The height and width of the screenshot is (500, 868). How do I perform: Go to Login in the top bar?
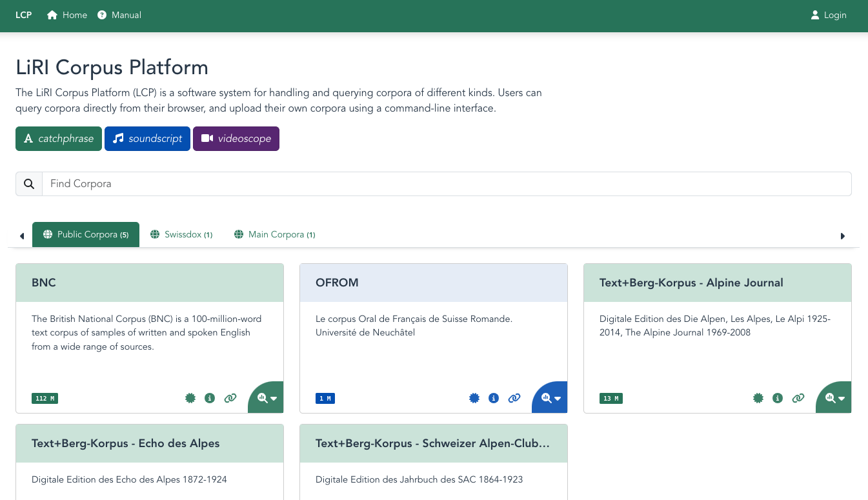pos(828,15)
